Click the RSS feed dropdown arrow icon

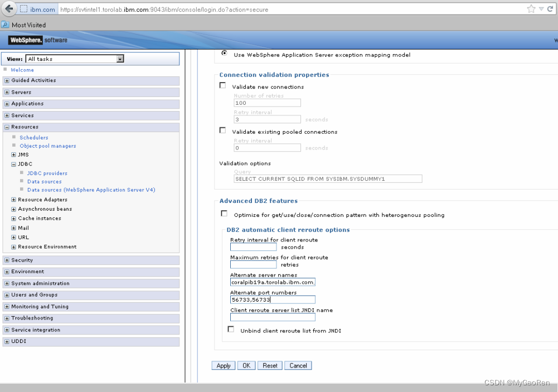541,8
